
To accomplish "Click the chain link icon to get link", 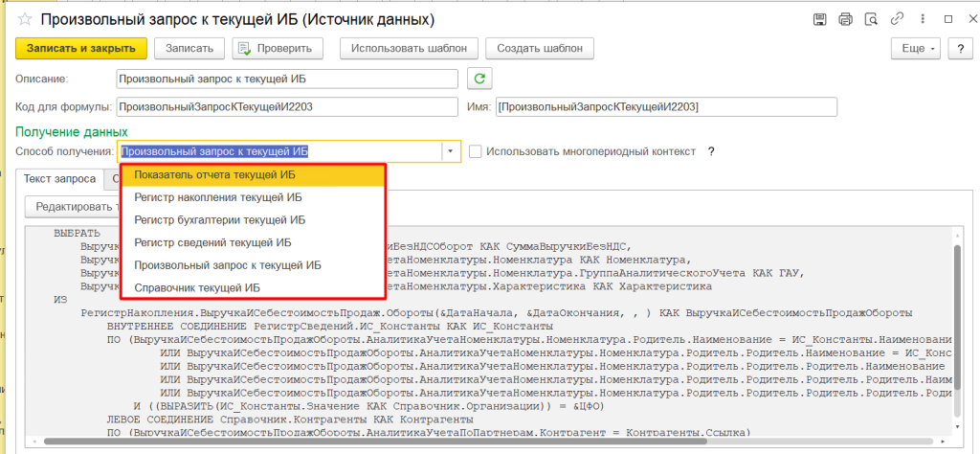I will click(895, 18).
